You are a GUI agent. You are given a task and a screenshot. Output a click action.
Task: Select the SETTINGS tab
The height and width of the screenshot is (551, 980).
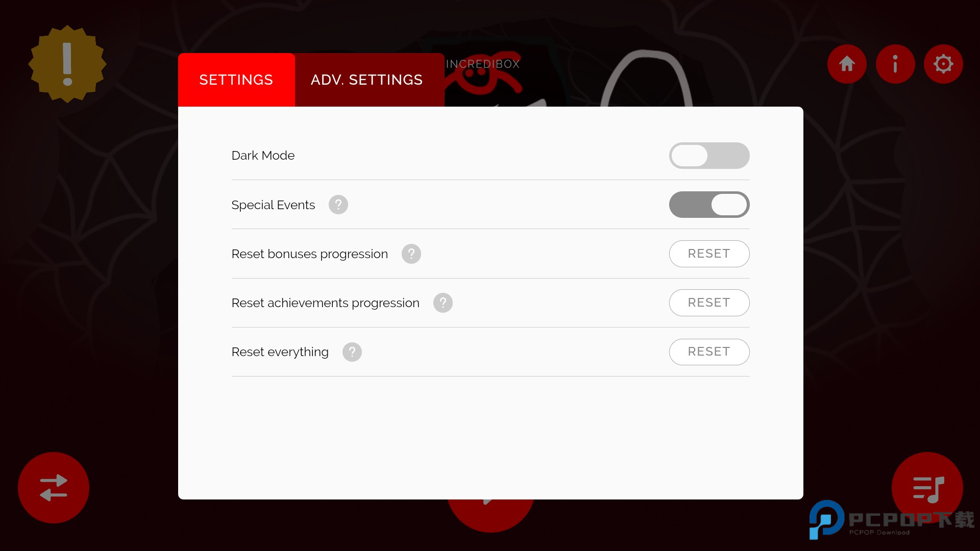click(x=236, y=80)
